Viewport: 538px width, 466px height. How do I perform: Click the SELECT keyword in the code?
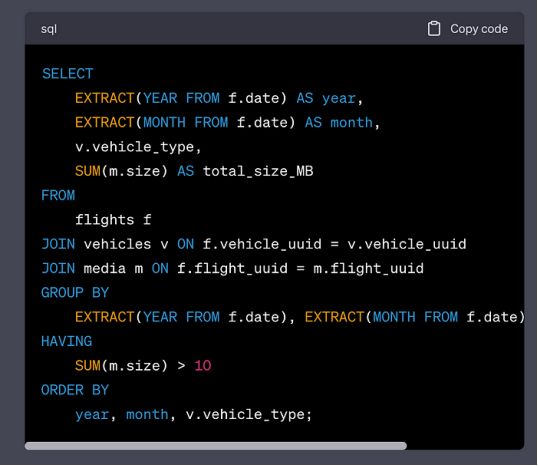click(67, 74)
